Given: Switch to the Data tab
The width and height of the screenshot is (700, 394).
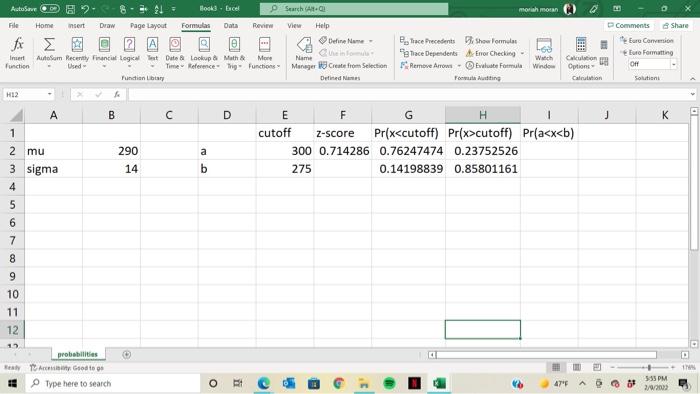Looking at the screenshot, I should 231,25.
